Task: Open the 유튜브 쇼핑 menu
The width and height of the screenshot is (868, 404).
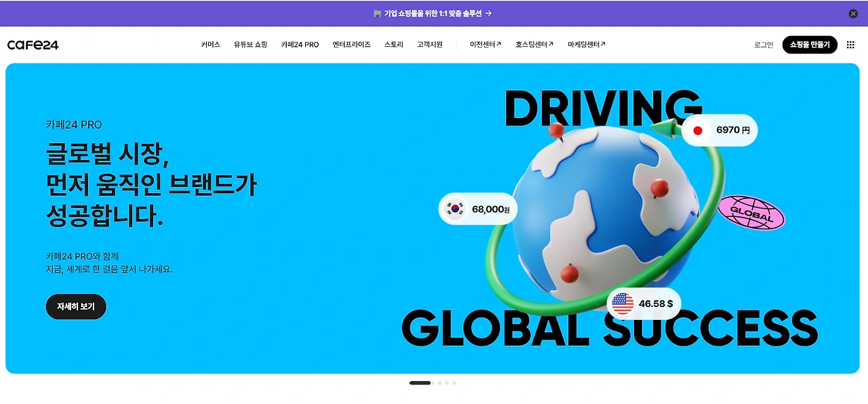Action: 250,45
